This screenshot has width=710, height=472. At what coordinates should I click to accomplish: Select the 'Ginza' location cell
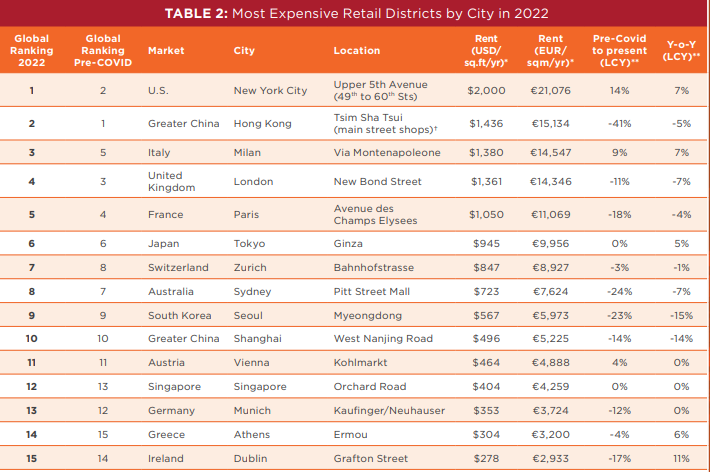click(348, 243)
